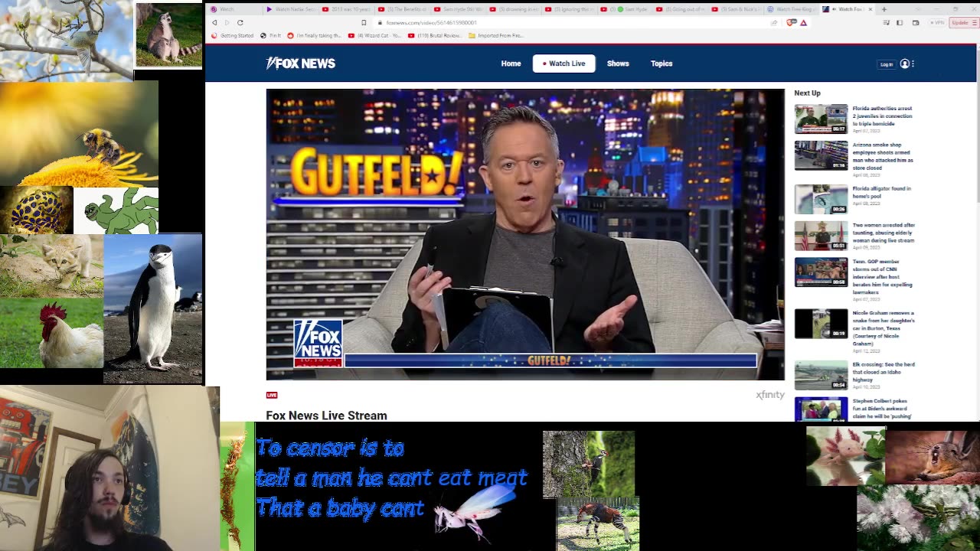Switch to the '2013 was 10 years' tab
This screenshot has width=980, height=551.
tap(348, 9)
